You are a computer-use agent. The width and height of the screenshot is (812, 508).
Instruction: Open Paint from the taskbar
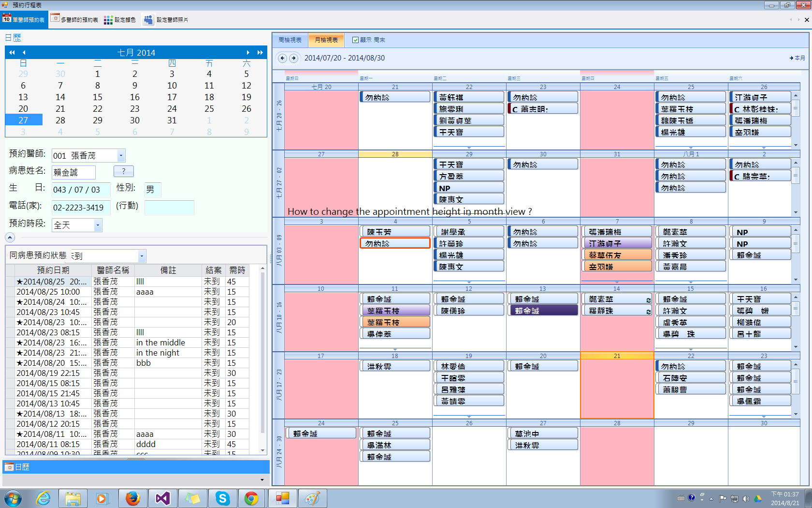[312, 498]
